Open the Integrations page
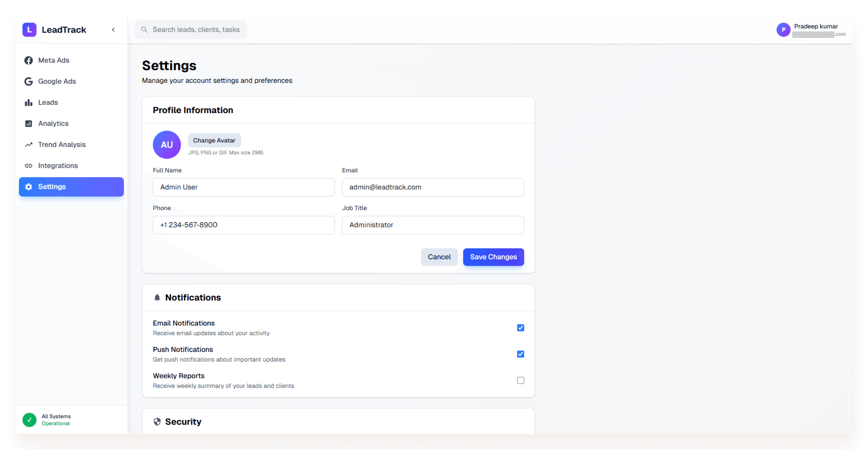The height and width of the screenshot is (449, 868). 72,166
